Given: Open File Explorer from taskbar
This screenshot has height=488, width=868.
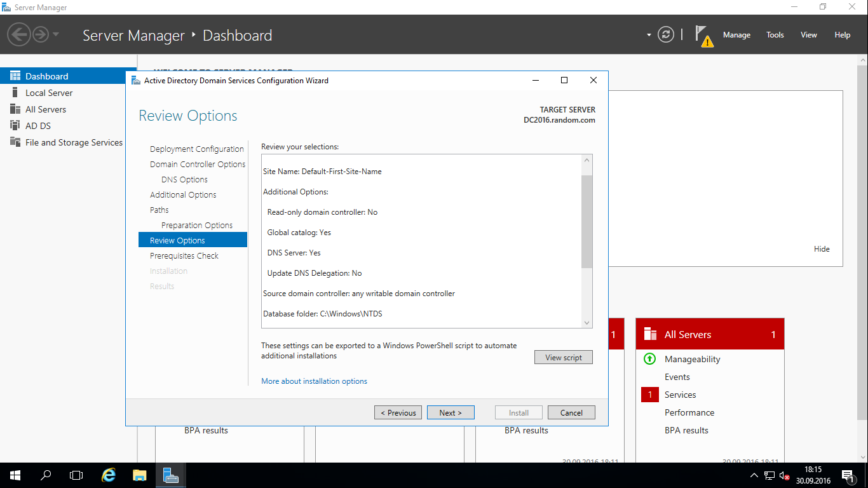Looking at the screenshot, I should [x=140, y=475].
